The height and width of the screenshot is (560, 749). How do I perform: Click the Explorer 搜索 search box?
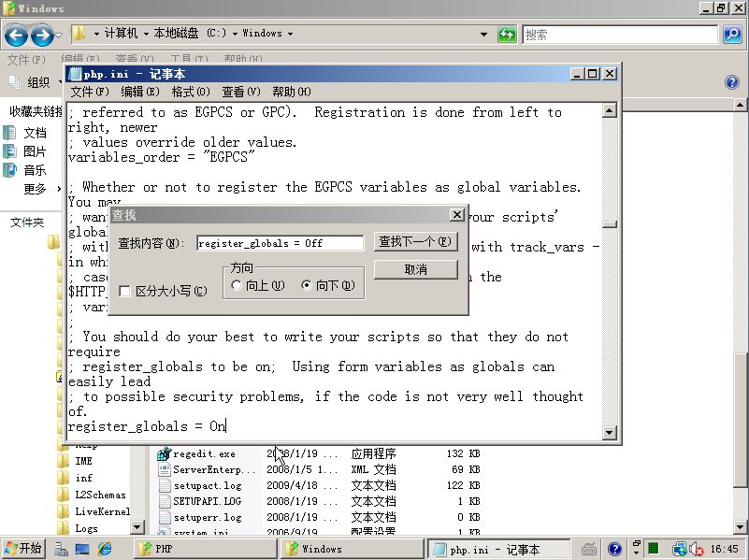(620, 35)
